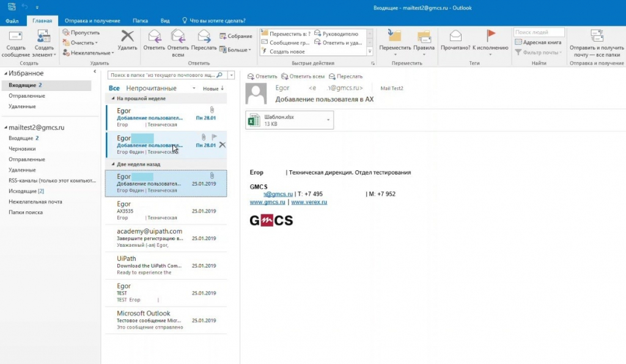Expand quick steps gallery arrow
The image size is (626, 364).
point(370,51)
